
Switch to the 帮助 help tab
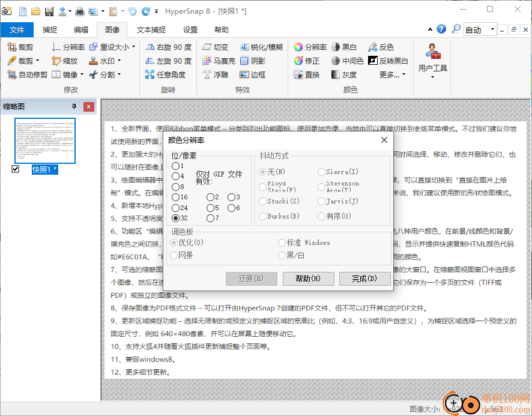point(221,30)
